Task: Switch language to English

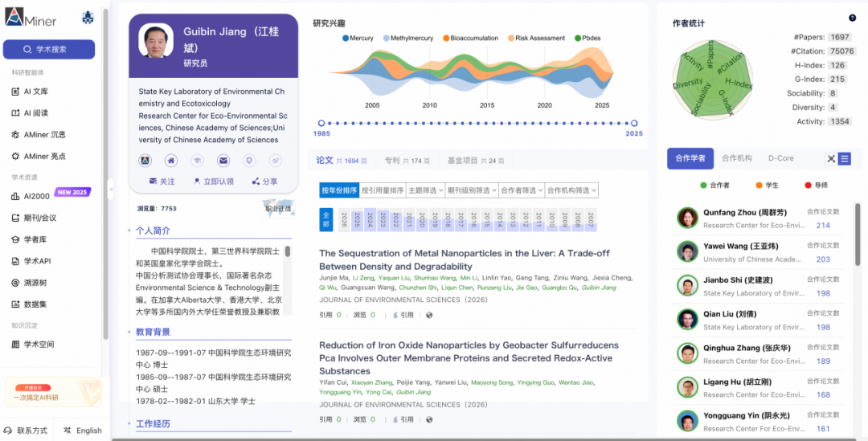Action: 83,431
